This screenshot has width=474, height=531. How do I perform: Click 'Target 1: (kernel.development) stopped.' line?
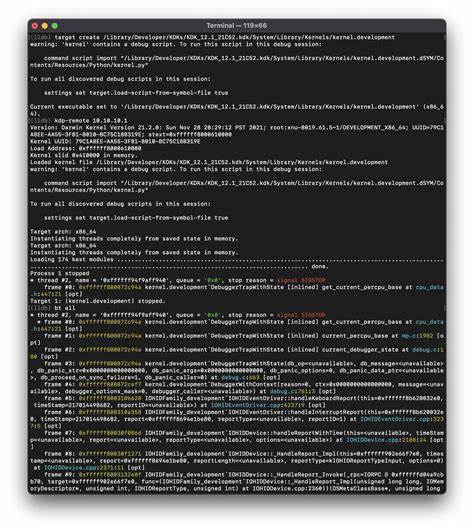pyautogui.click(x=98, y=301)
